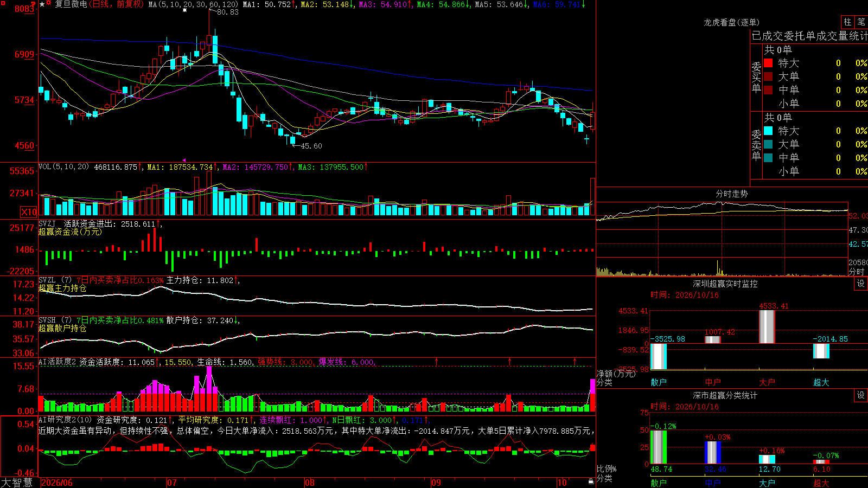Click the MA1: 50.752 value
Image resolution: width=868 pixels, height=488 pixels.
pos(269,4)
